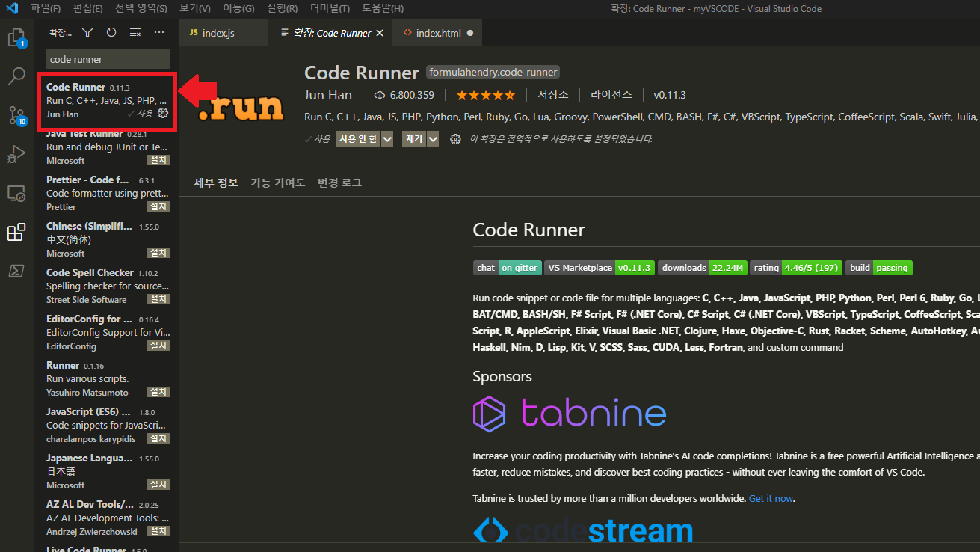Click the build passing badge
The height and width of the screenshot is (552, 980).
click(879, 268)
